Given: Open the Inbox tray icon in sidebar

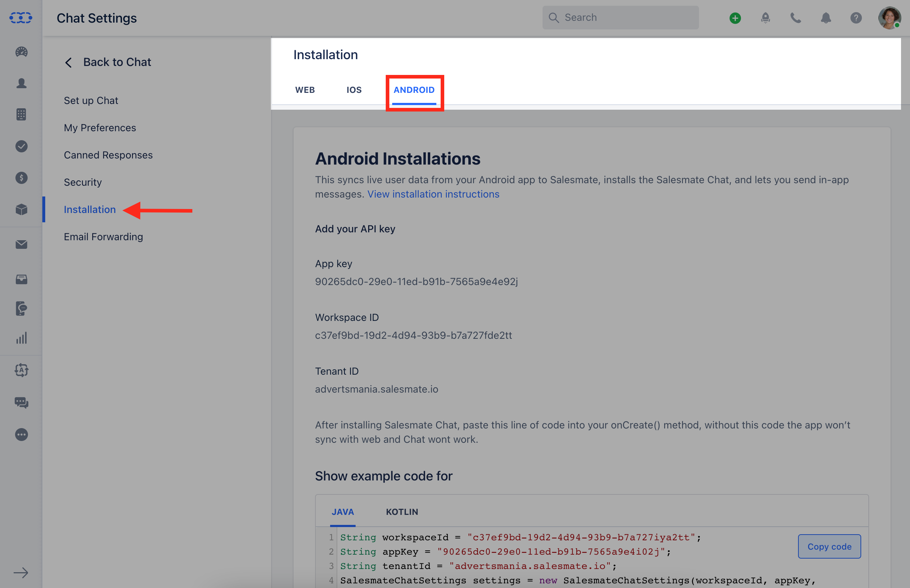Looking at the screenshot, I should click(x=22, y=280).
